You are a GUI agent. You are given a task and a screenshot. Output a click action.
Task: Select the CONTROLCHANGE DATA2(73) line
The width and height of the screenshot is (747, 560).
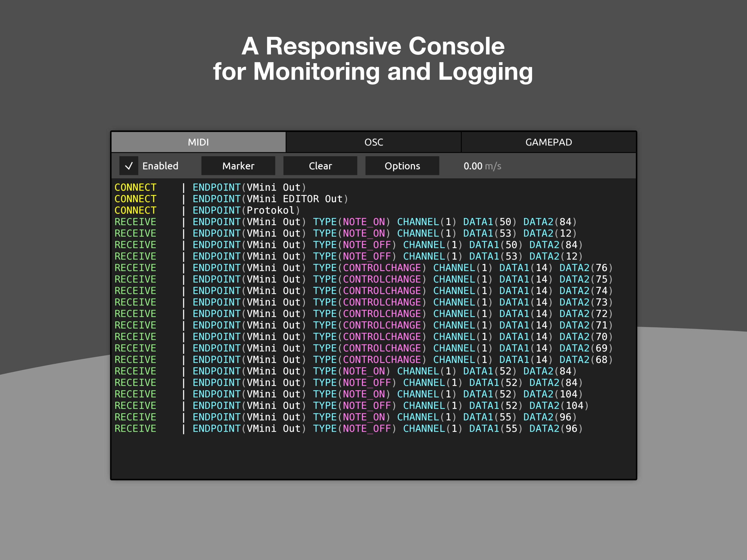tap(364, 302)
